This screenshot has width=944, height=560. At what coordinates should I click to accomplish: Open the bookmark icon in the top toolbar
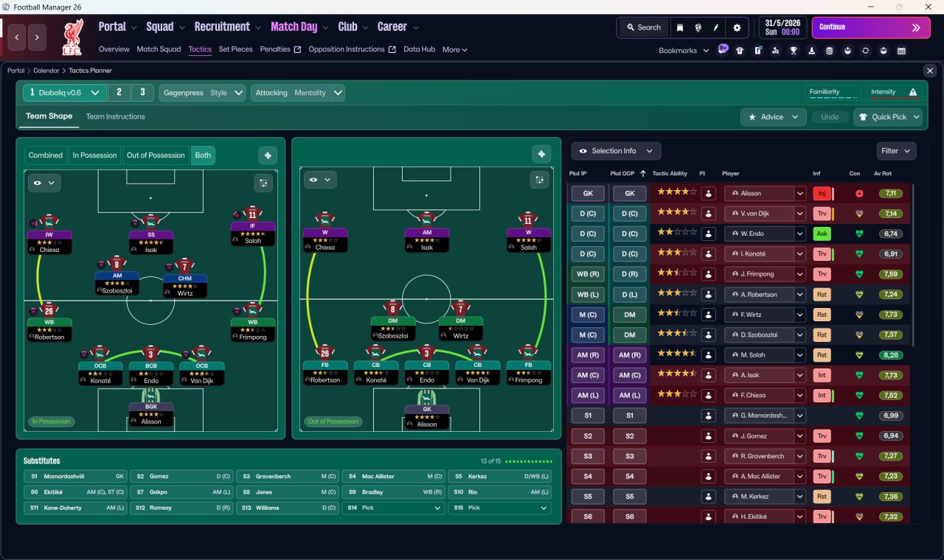point(680,27)
